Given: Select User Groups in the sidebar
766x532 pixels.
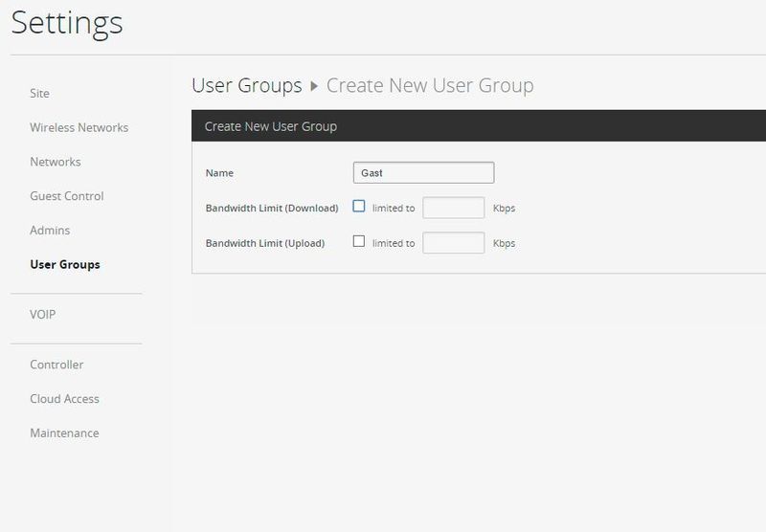Looking at the screenshot, I should coord(65,264).
